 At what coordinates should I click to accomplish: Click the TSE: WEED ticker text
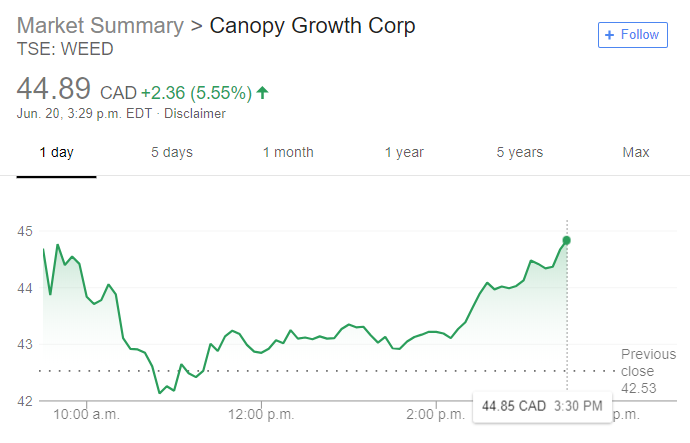65,49
